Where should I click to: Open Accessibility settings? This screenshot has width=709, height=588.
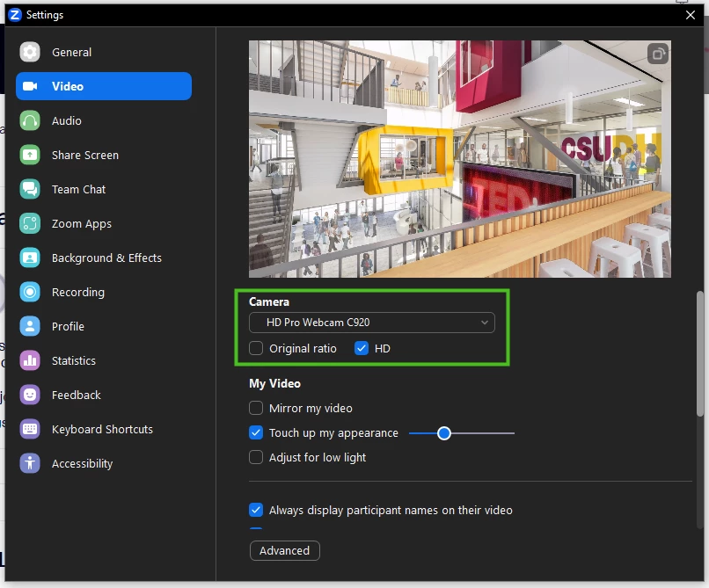tap(104, 463)
